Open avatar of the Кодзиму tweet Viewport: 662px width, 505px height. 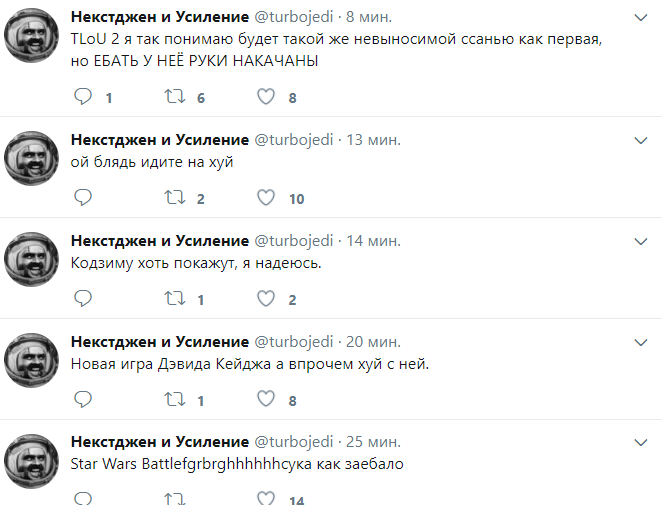[33, 262]
